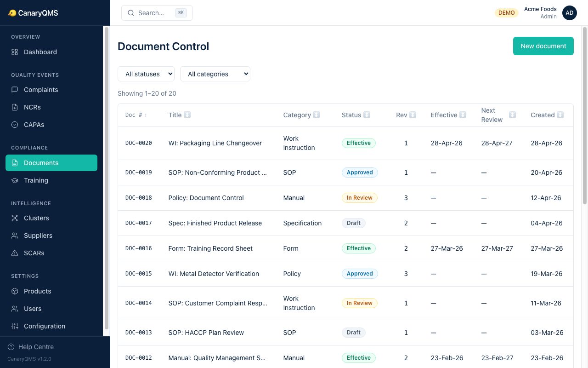
Task: Click SOP: HACCP Plan Review title
Action: click(x=206, y=333)
